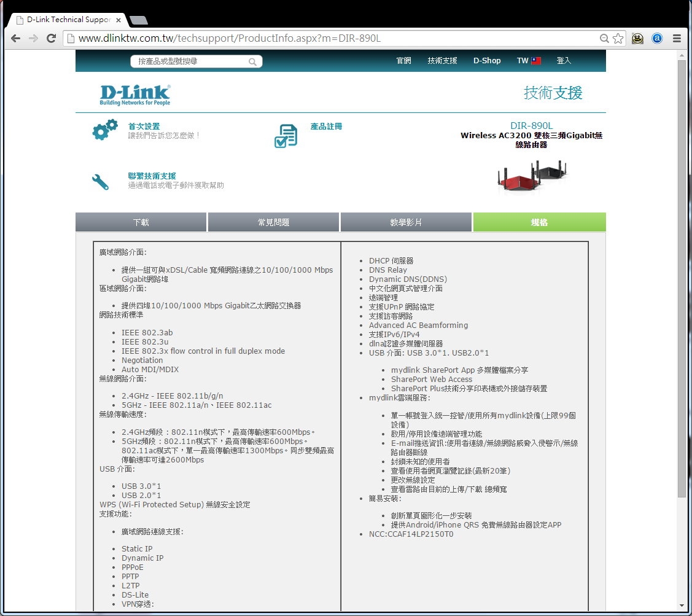Click the 'Negotiation' list item

tap(142, 360)
